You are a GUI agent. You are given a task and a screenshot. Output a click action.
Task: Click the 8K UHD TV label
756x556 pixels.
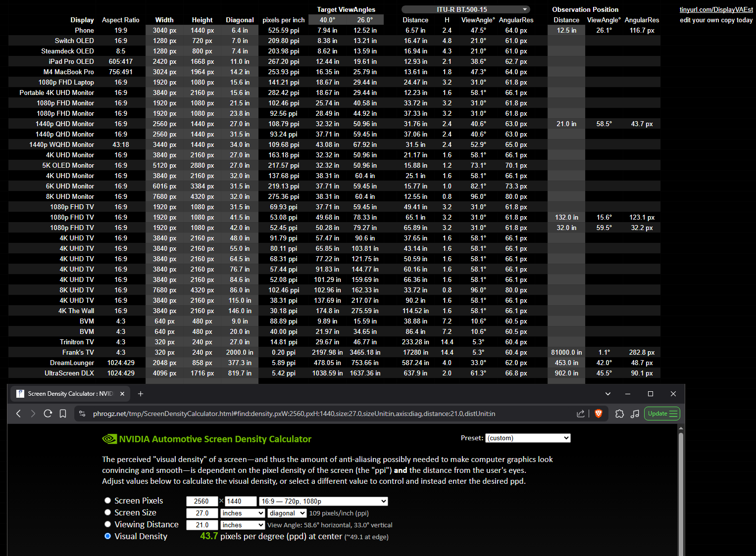point(77,290)
